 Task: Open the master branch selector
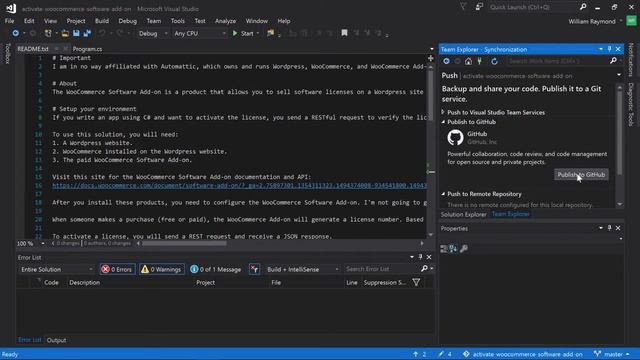[612, 354]
